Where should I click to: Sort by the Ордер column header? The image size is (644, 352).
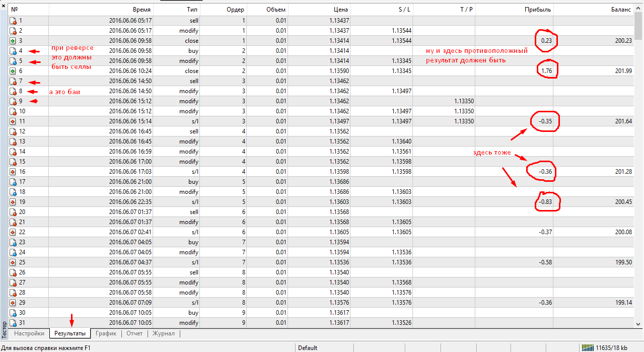click(x=223, y=10)
